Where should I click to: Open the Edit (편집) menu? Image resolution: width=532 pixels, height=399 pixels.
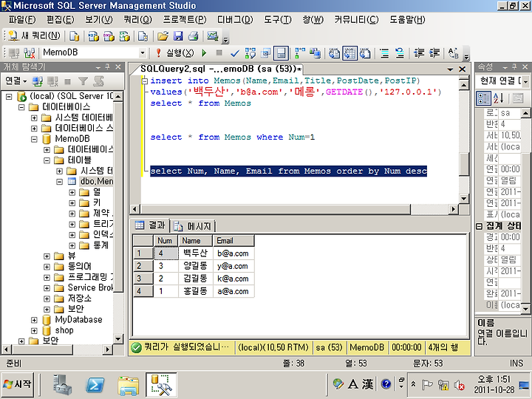61,20
